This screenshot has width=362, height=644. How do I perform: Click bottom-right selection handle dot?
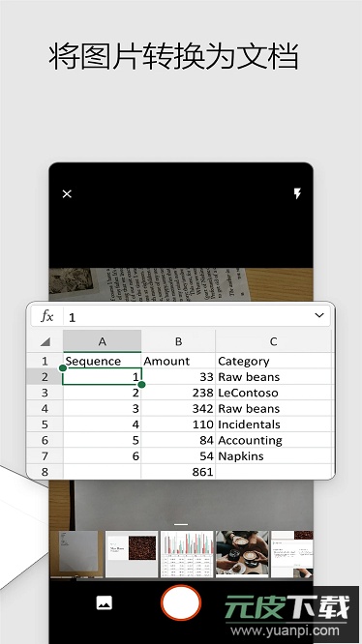(141, 385)
